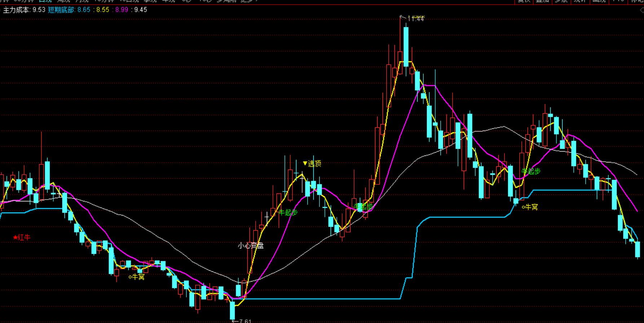
Task: Click the diamond icon at chart's top-right corner
Action: (641, 10)
